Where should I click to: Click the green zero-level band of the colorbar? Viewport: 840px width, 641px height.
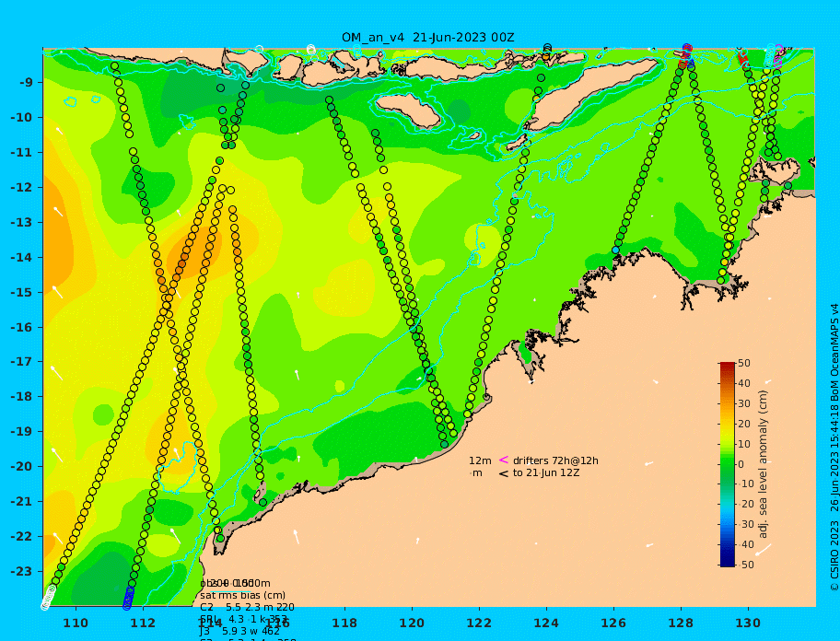pyautogui.click(x=728, y=464)
